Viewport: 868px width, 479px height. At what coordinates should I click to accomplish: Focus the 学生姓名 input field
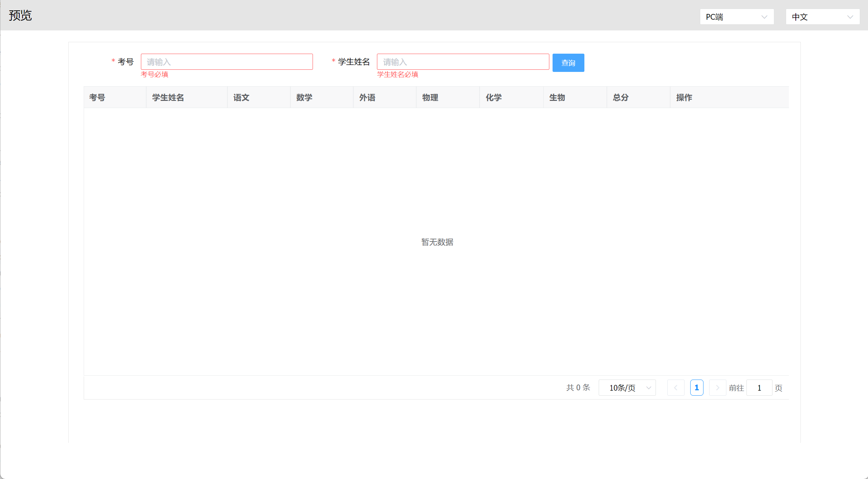click(x=463, y=62)
